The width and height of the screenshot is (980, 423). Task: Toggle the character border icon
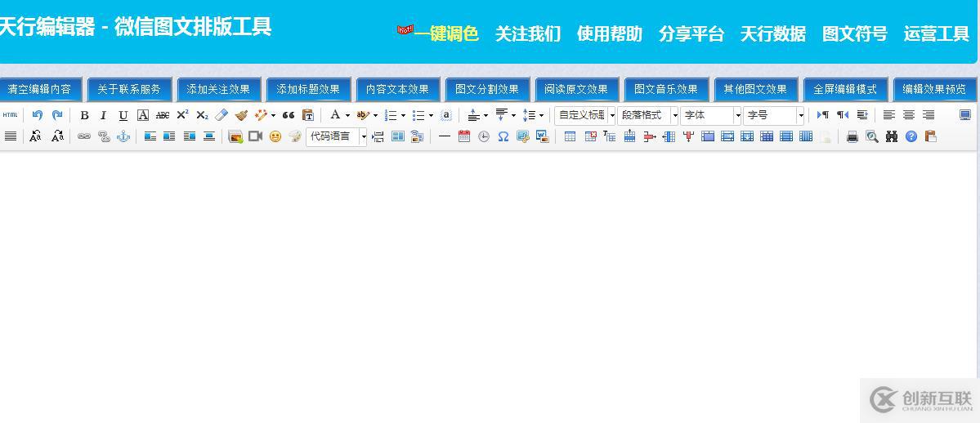tap(143, 115)
